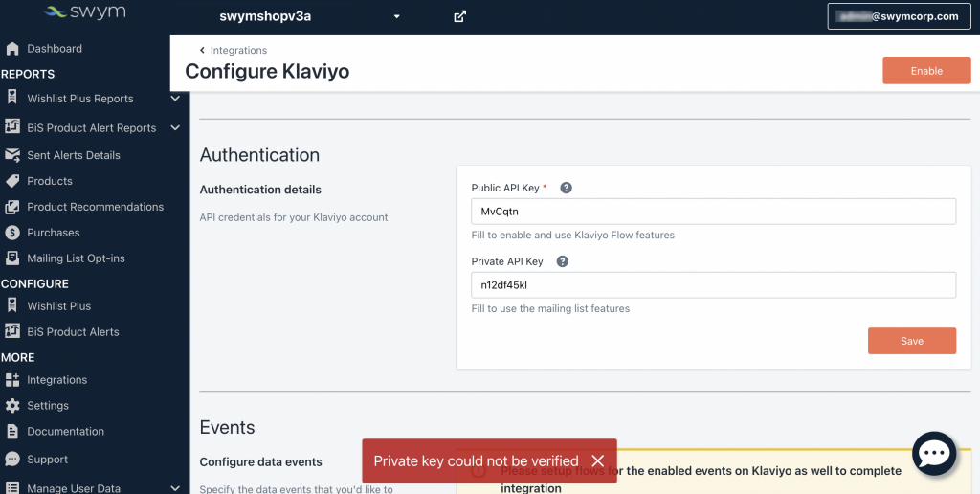Click the Configure Klaviyo heading
Viewport: 980px width, 494px height.
click(267, 71)
